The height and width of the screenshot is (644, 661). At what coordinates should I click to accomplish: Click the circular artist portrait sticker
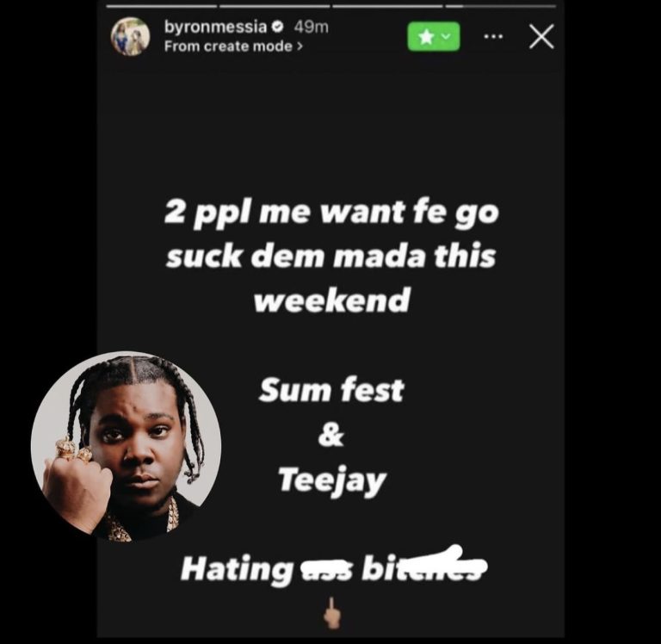pyautogui.click(x=126, y=446)
